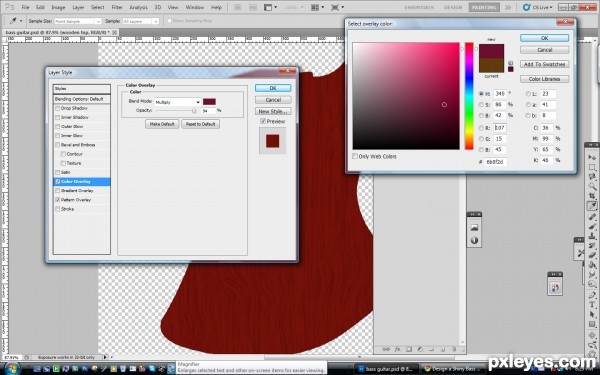The image size is (600, 375).
Task: Select the Eyedropper tool in the toolbox
Action: (592, 206)
